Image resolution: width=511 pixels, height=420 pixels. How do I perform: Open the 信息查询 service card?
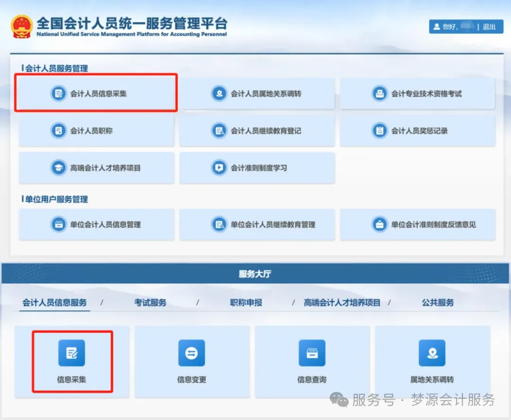click(x=311, y=361)
